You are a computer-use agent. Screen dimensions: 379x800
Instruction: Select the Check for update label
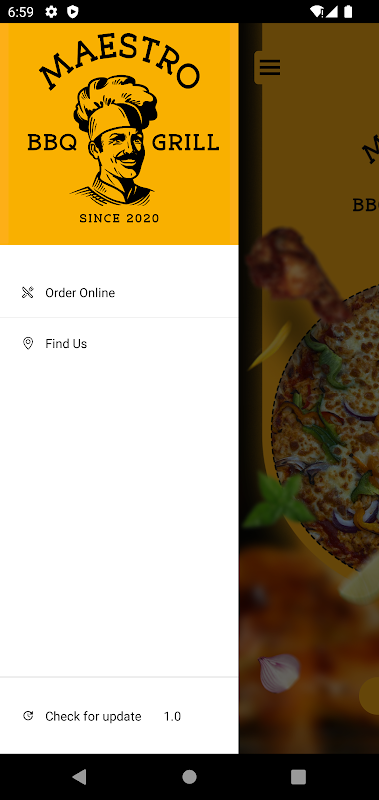tap(93, 716)
